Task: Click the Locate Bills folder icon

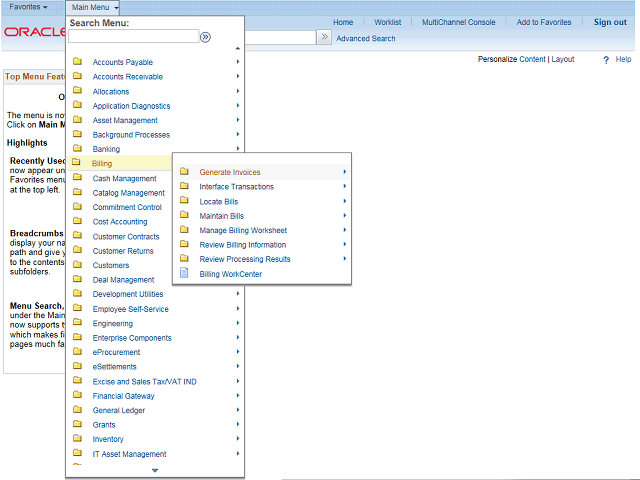Action: tap(184, 201)
